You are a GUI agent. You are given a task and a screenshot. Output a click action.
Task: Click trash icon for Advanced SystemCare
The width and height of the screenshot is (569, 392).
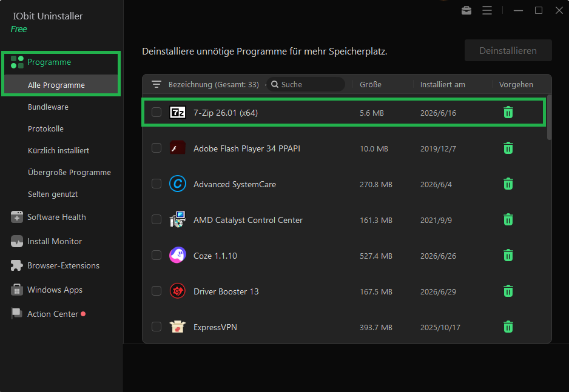pyautogui.click(x=508, y=184)
